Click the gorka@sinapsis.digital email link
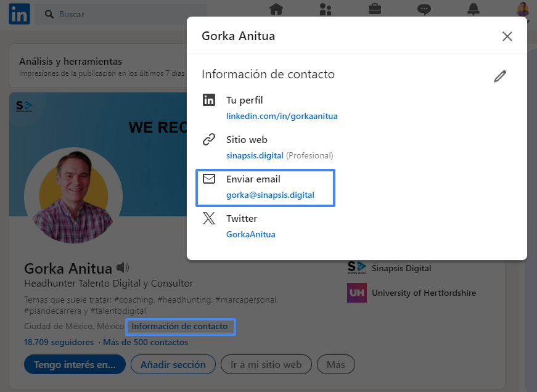This screenshot has height=392, width=537. pyautogui.click(x=270, y=195)
